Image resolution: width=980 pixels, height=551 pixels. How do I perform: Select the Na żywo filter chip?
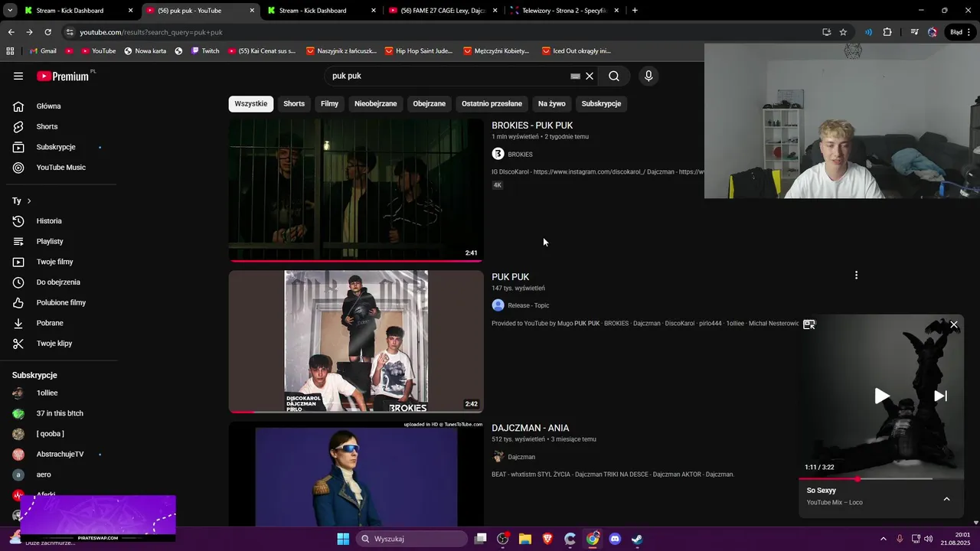[551, 104]
